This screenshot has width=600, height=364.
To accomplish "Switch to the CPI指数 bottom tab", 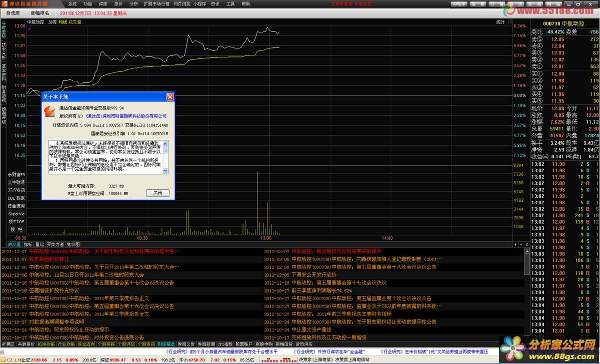I will [225, 345].
